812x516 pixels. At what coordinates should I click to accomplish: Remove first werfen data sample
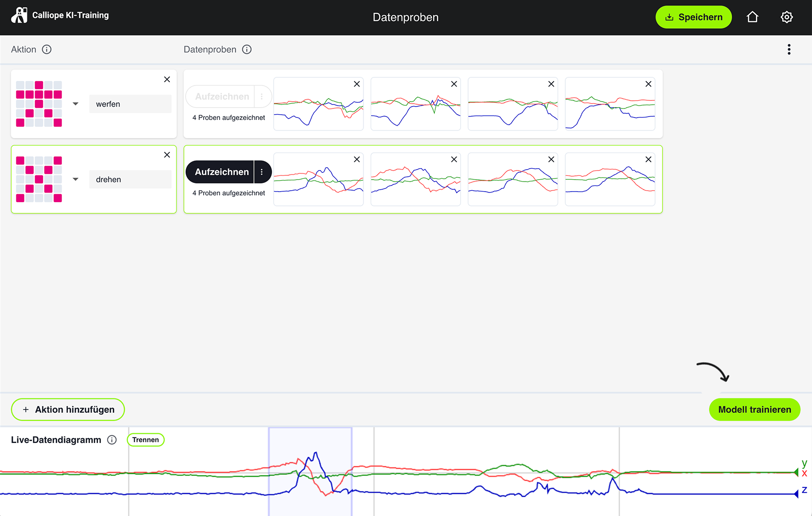tap(357, 84)
